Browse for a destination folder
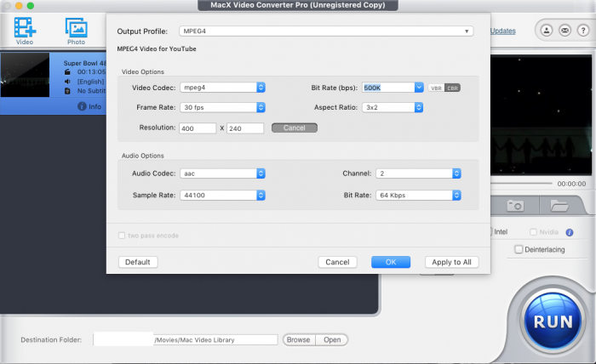Screen dimensions: 596x364 click(x=298, y=339)
